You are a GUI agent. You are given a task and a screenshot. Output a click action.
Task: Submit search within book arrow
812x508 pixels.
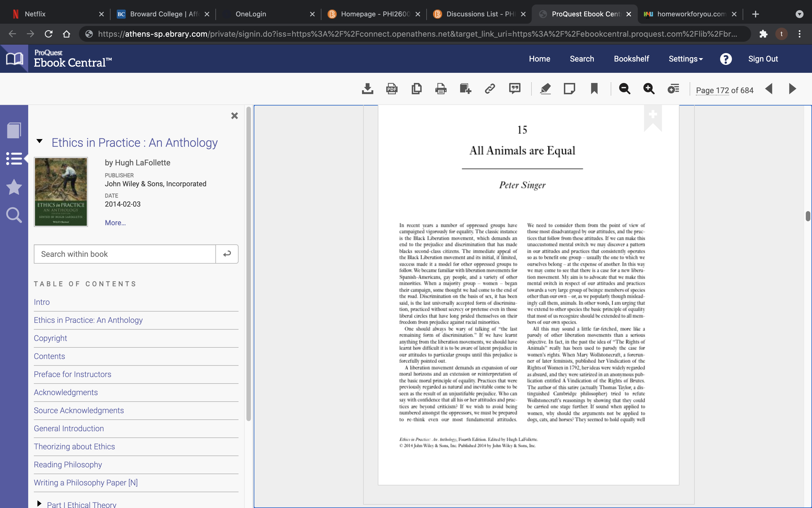[x=227, y=254]
